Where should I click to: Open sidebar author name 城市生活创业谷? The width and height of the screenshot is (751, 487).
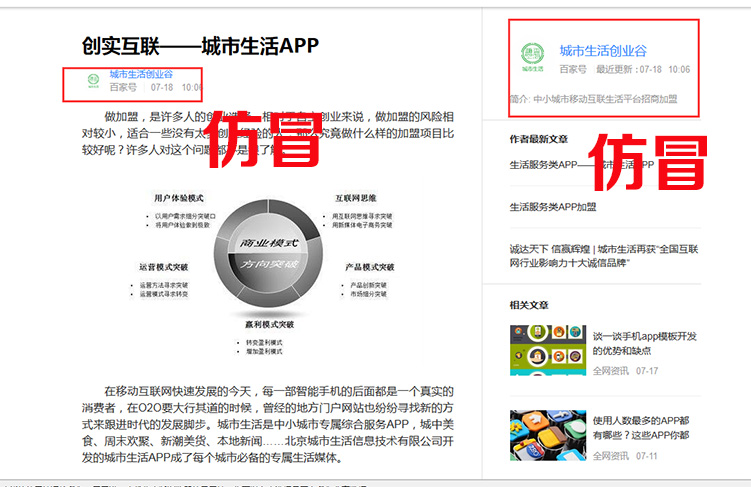[x=603, y=51]
